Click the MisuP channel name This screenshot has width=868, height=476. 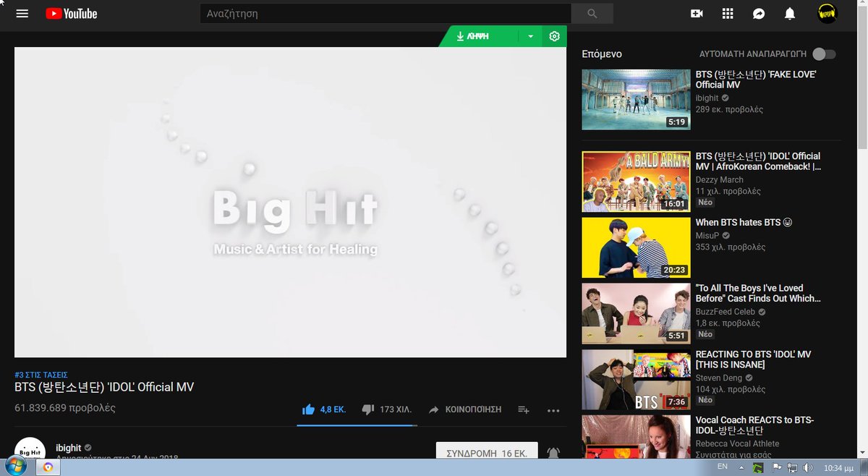pos(707,235)
